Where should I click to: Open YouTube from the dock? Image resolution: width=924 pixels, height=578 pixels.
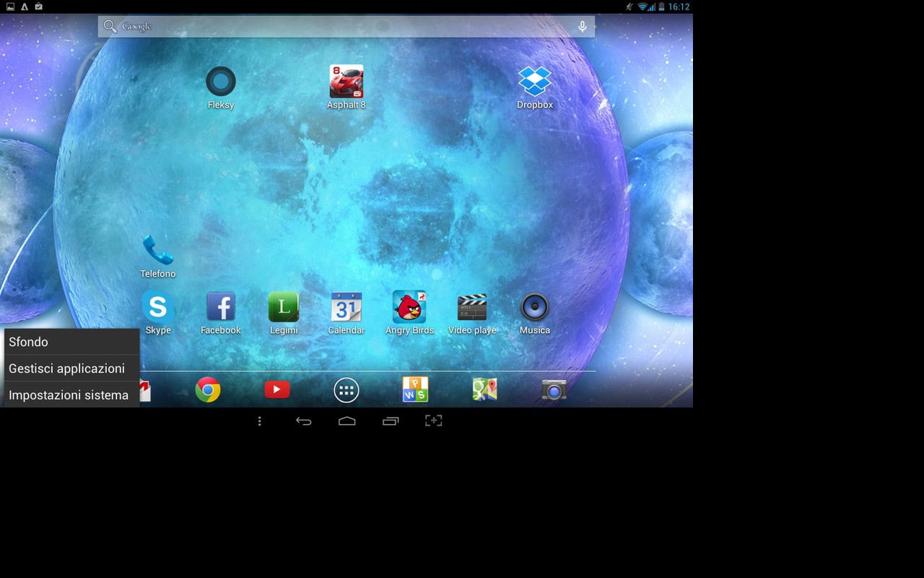point(277,390)
